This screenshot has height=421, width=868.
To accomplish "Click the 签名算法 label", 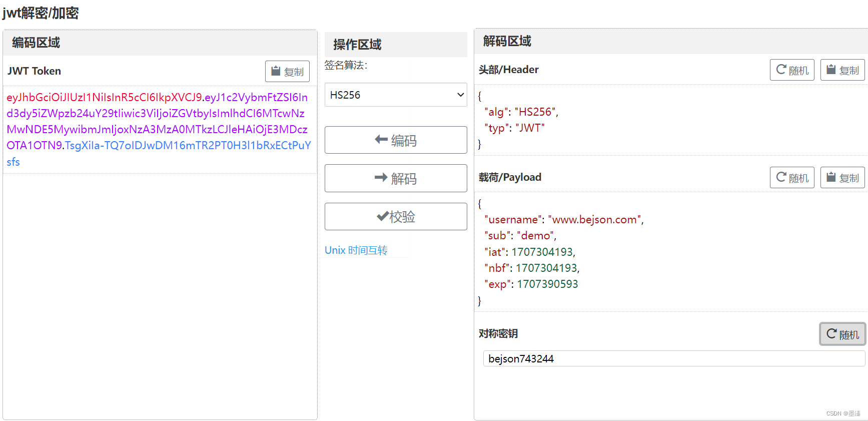I will coord(346,65).
